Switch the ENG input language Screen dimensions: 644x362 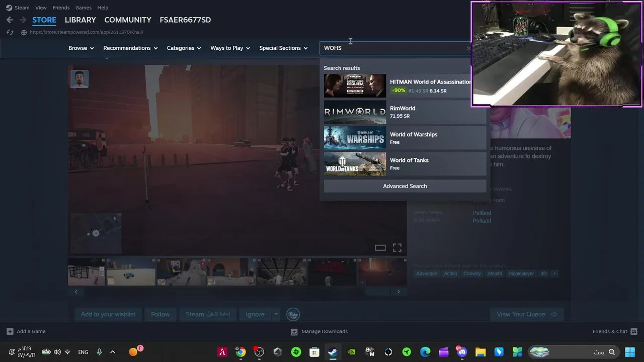pyautogui.click(x=83, y=352)
